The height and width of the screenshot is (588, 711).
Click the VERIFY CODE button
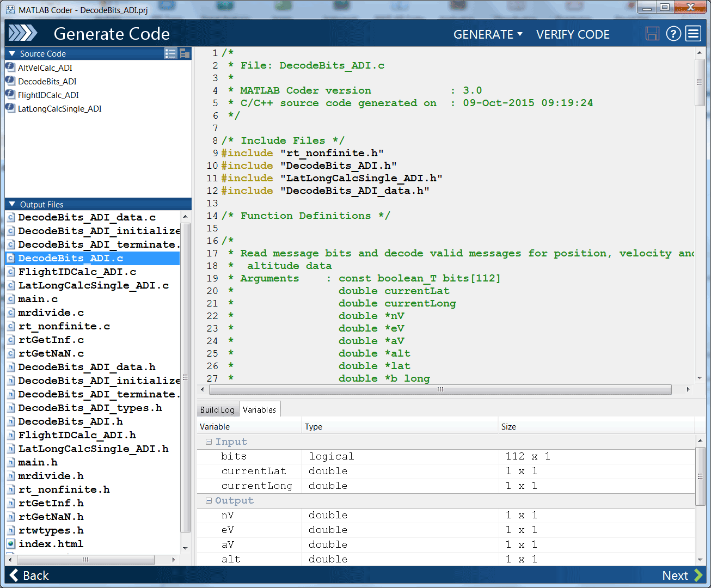tap(573, 34)
